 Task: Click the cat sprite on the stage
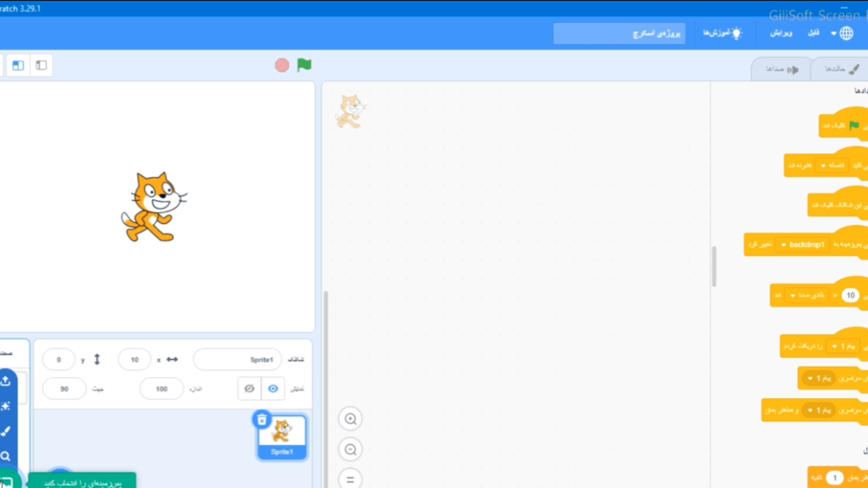point(154,206)
